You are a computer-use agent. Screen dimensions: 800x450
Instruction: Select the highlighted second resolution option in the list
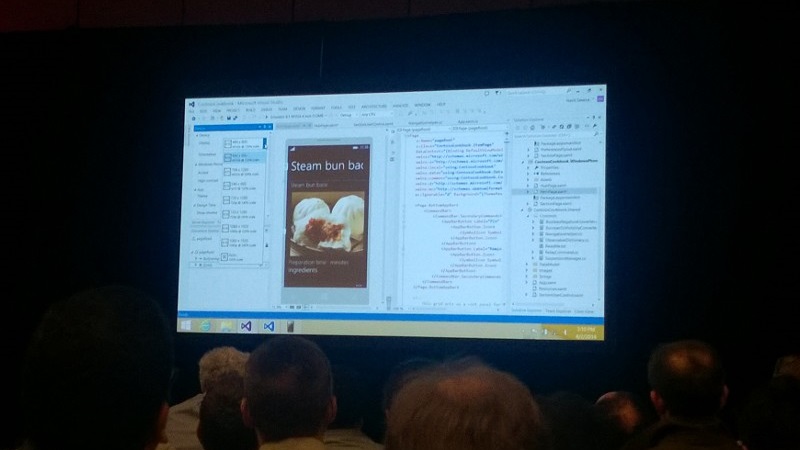pyautogui.click(x=243, y=158)
